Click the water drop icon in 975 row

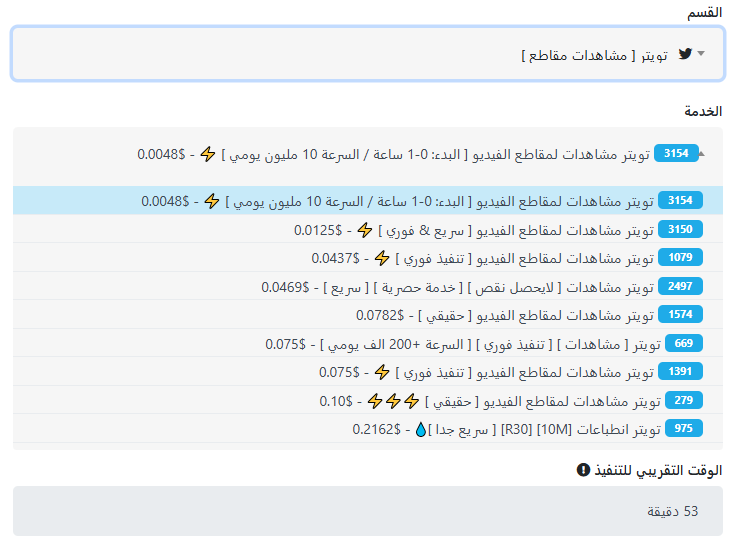(421, 429)
